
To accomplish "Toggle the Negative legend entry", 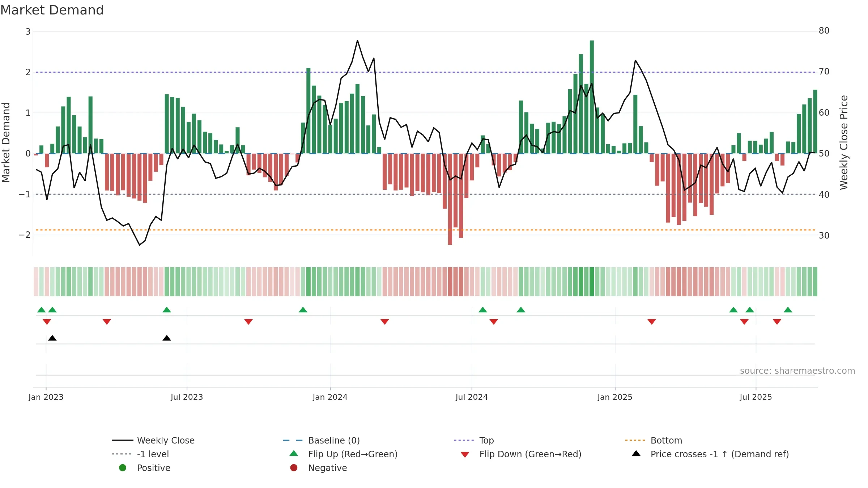I will 318,468.
